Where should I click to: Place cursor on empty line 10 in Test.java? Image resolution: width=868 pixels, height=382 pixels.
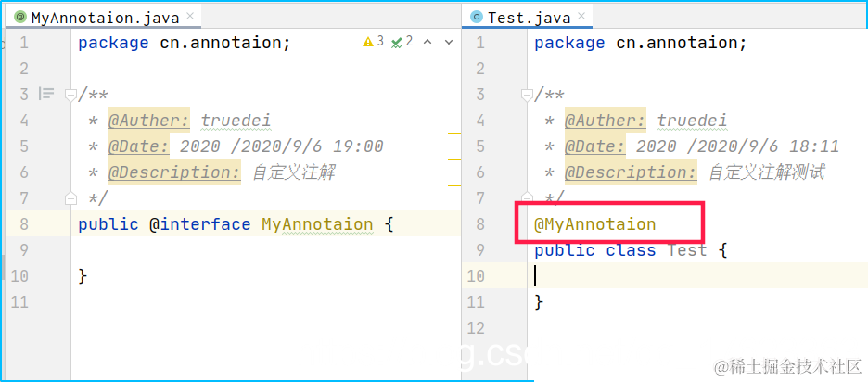pyautogui.click(x=697, y=275)
